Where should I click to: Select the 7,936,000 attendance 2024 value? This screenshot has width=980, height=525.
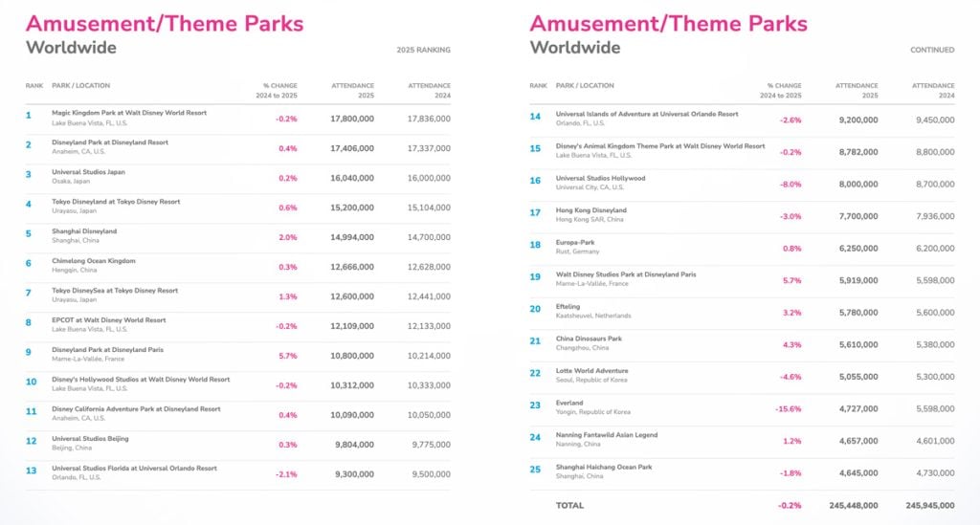[x=935, y=217]
